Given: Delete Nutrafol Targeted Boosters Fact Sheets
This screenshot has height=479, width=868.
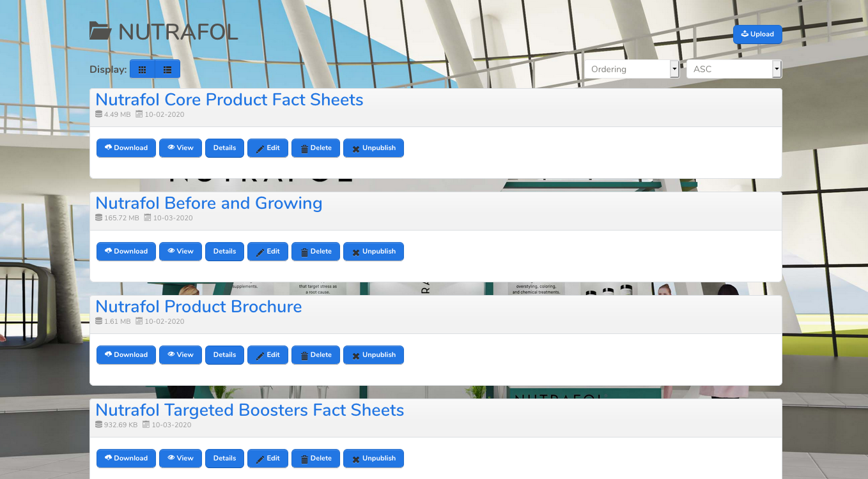Looking at the screenshot, I should click(x=316, y=459).
